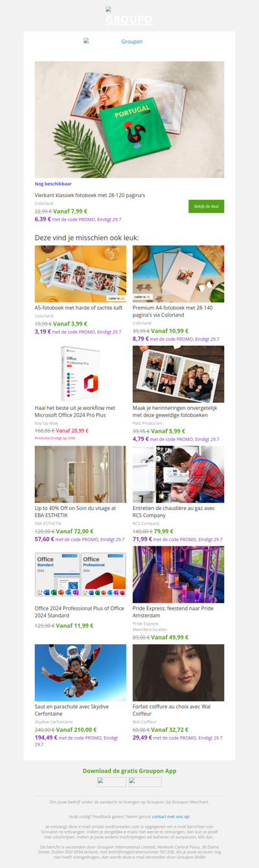Image resolution: width=259 pixels, height=868 pixels.
Task: Click 'Download de gratis Groupon App' heading
Action: 129,771
